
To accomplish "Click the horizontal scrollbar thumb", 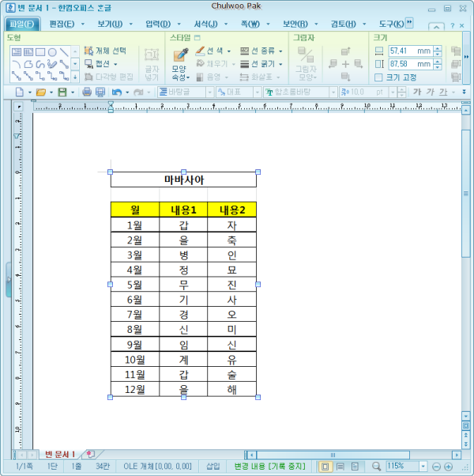I will click(333, 455).
